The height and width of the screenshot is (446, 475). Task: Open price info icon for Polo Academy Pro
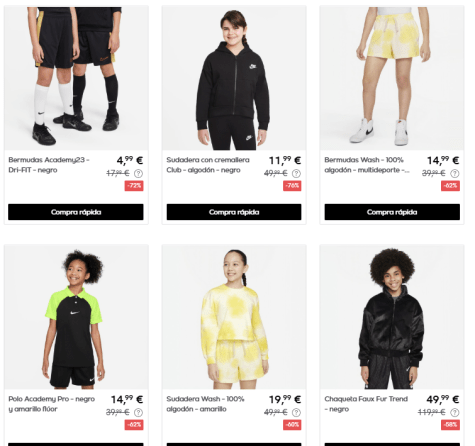click(138, 413)
